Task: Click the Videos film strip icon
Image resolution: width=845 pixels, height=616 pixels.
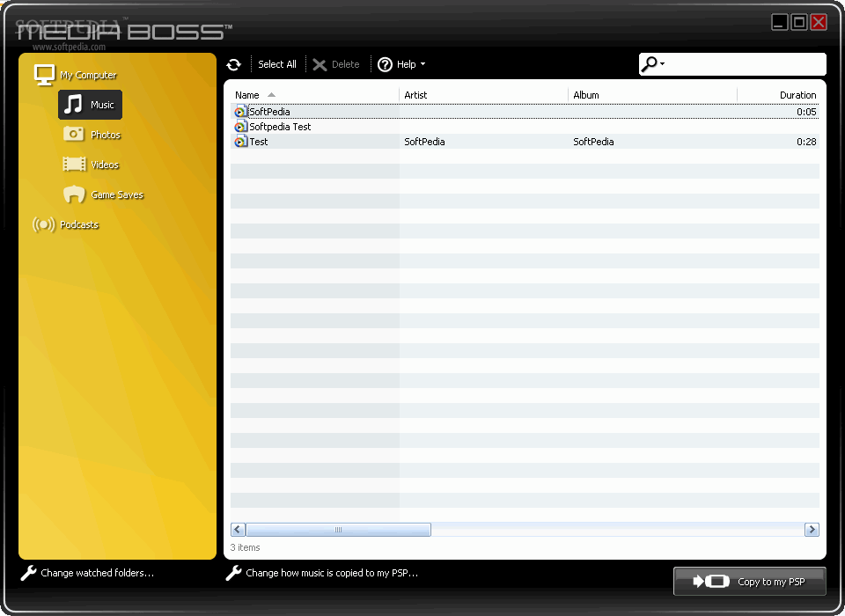Action: tap(74, 164)
